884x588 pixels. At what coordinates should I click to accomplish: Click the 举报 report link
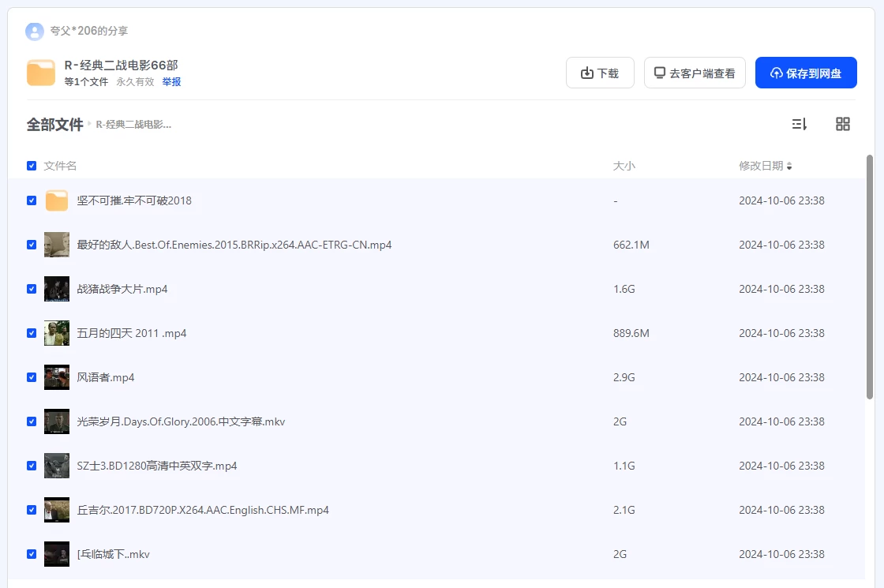click(171, 81)
